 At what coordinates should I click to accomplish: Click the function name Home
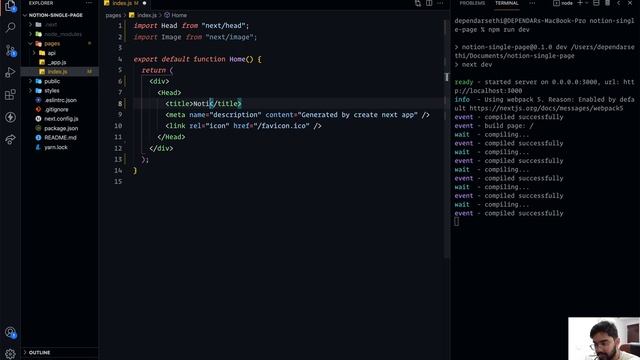click(x=237, y=59)
